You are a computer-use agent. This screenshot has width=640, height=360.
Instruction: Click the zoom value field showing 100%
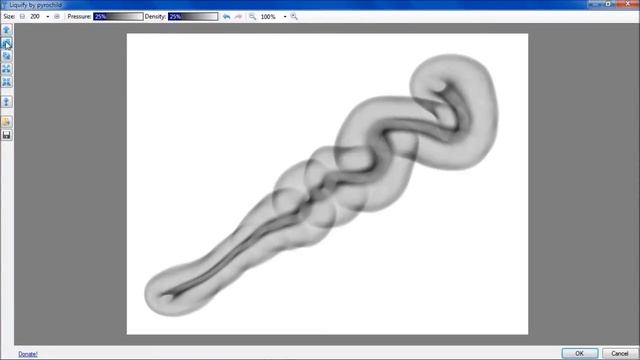(269, 17)
